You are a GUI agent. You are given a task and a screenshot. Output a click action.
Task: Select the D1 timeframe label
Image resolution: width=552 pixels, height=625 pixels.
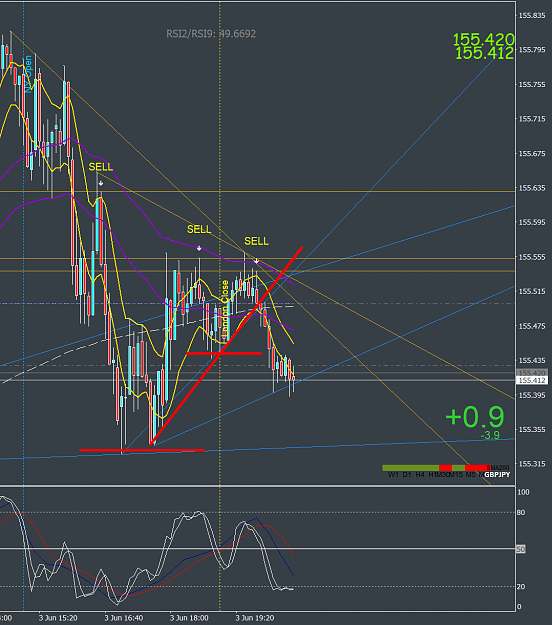tap(407, 475)
